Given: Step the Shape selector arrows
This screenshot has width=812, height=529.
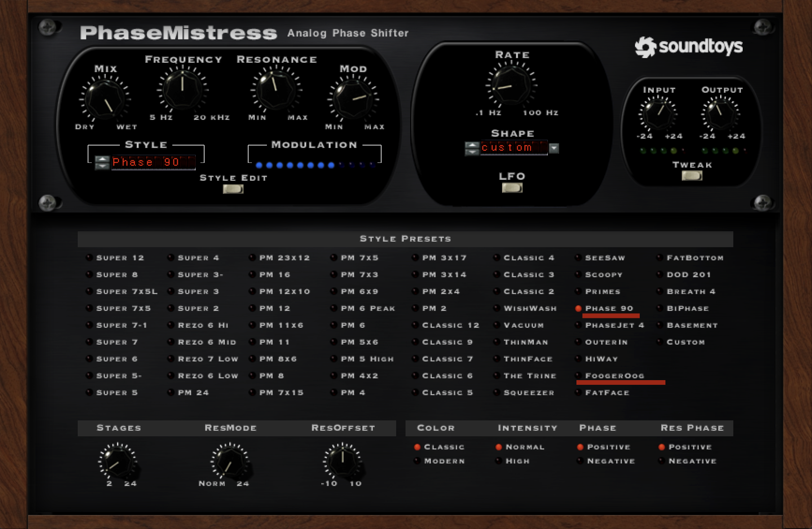Looking at the screenshot, I should click(472, 148).
